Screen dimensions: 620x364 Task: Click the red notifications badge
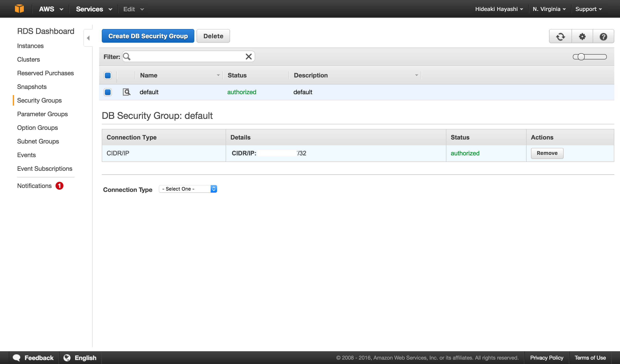coord(59,186)
